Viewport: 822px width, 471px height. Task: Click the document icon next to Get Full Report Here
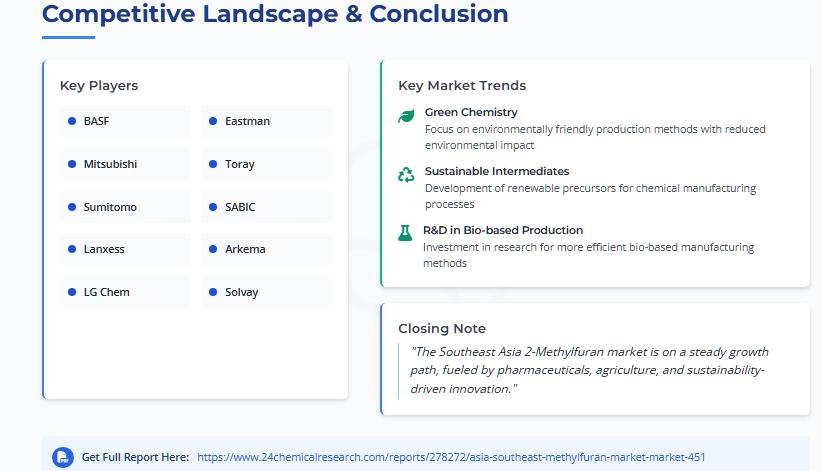coord(63,457)
